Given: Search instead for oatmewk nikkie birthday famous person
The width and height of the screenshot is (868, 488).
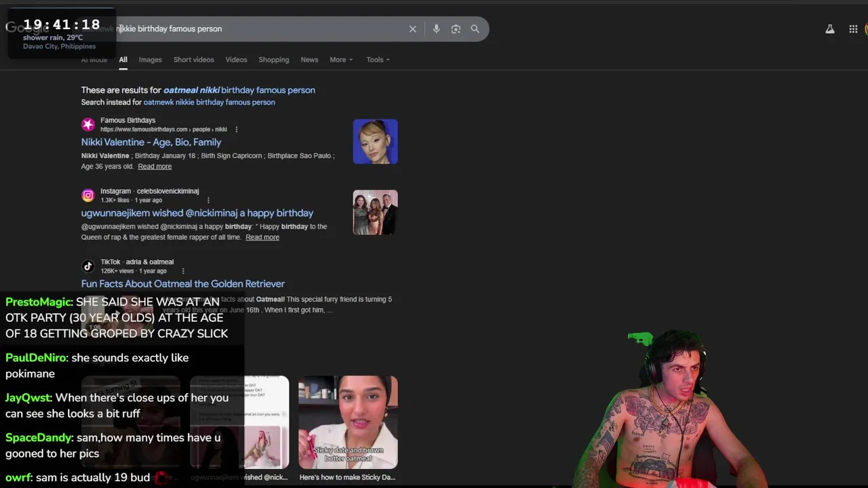Looking at the screenshot, I should pyautogui.click(x=209, y=102).
